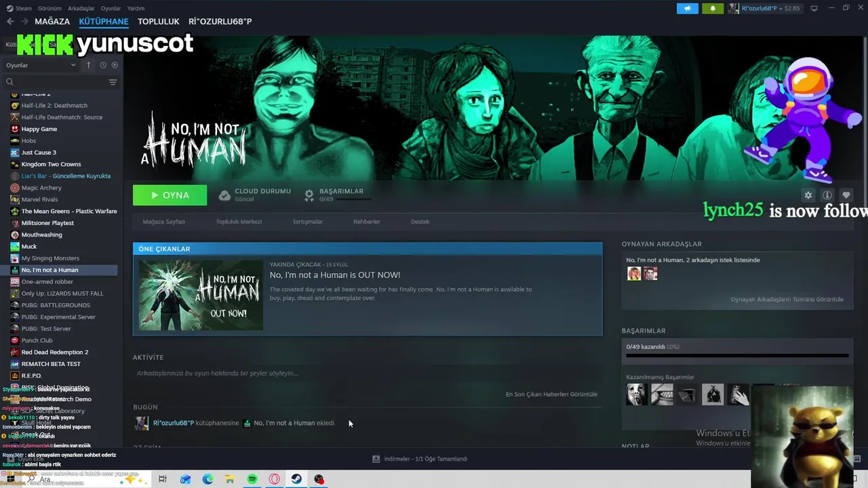
Task: Open File Explorer from the taskbar
Action: click(230, 479)
